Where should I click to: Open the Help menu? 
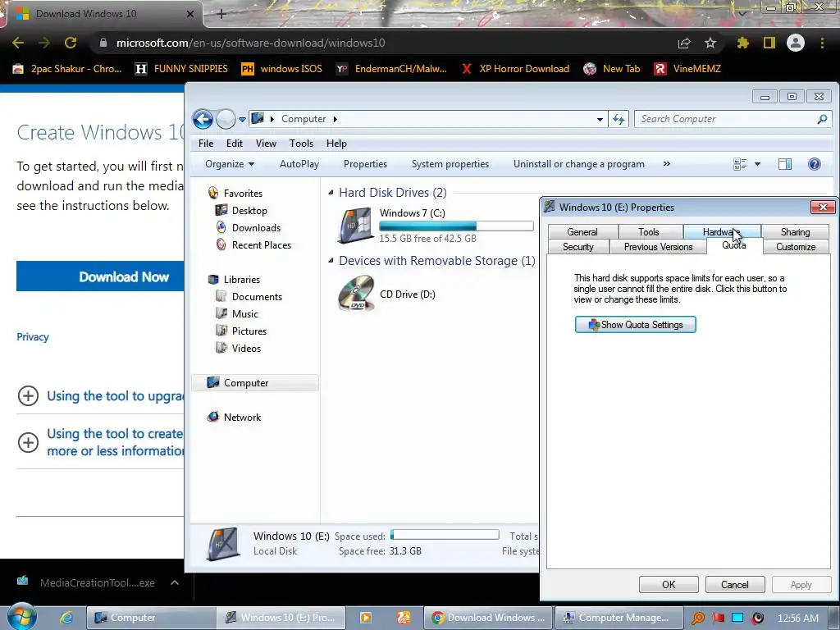pyautogui.click(x=336, y=144)
